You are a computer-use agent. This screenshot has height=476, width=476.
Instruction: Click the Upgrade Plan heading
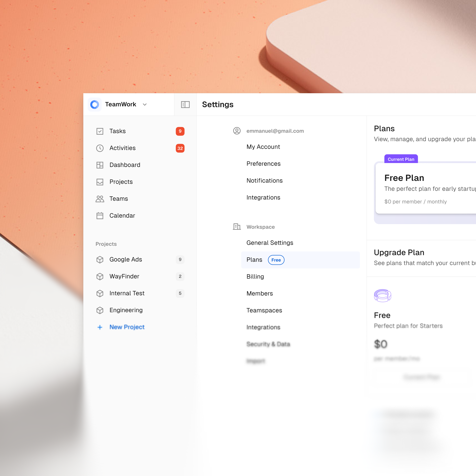pyautogui.click(x=399, y=252)
